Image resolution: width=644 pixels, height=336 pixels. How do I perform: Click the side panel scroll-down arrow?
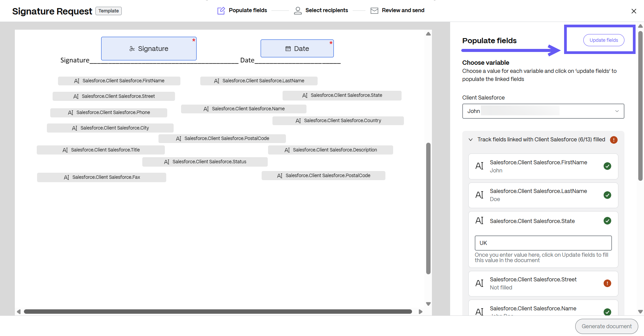point(640,312)
